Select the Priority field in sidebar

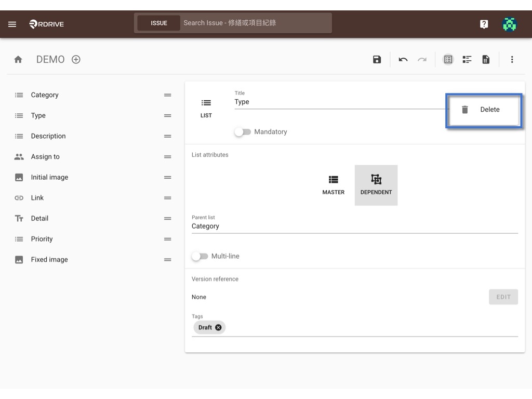click(93, 239)
